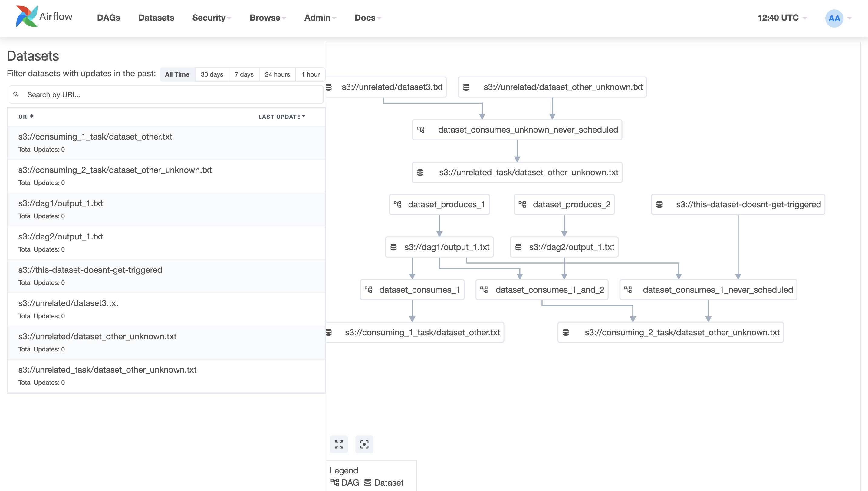
Task: Click the DAG icon in the Legend panel
Action: pyautogui.click(x=335, y=482)
